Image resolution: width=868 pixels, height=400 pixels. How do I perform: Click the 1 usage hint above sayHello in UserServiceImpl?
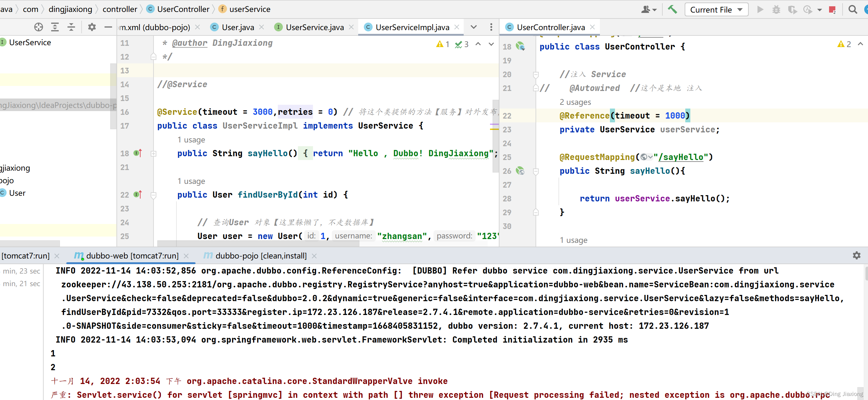point(191,140)
